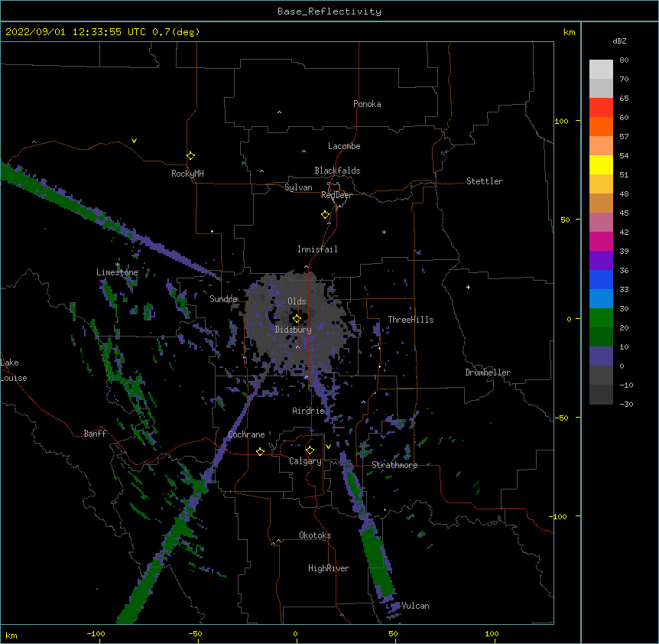Click the 0.7(deg) elevation angle text
Screen dimensions: 659x644
(x=176, y=32)
